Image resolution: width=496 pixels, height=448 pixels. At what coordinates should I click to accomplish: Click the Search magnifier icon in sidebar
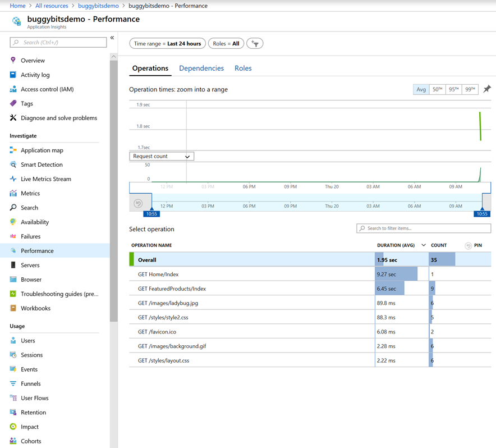[13, 207]
